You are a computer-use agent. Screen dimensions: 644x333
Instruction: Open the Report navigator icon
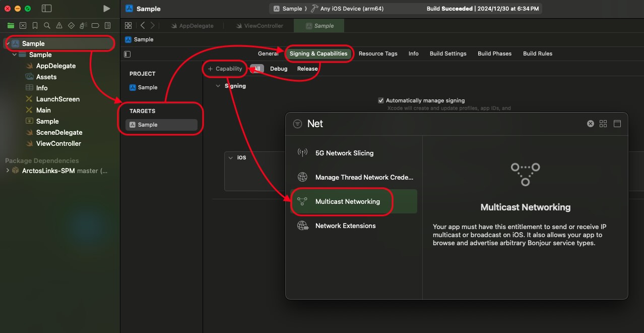tap(107, 26)
